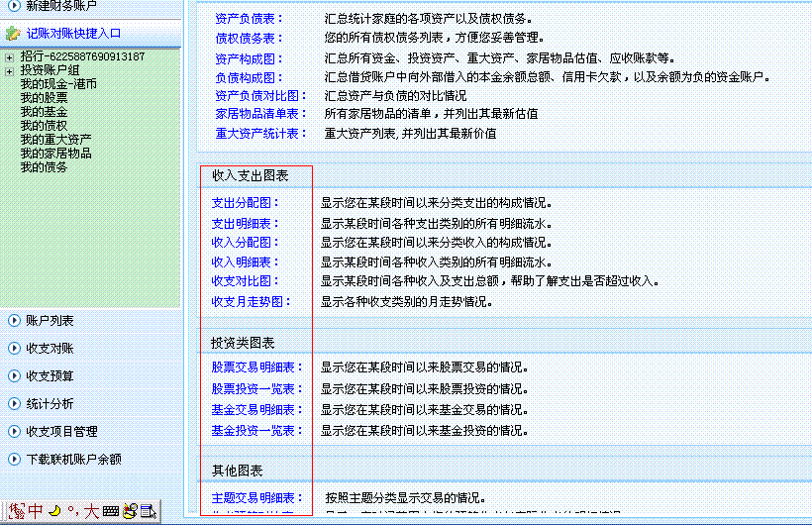Expand the 投资账户组 tree node
The height and width of the screenshot is (525, 812).
pyautogui.click(x=9, y=71)
